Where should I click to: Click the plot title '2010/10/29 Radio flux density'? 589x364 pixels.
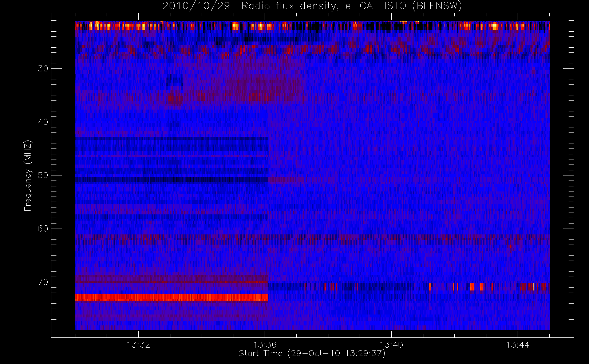tap(312, 6)
